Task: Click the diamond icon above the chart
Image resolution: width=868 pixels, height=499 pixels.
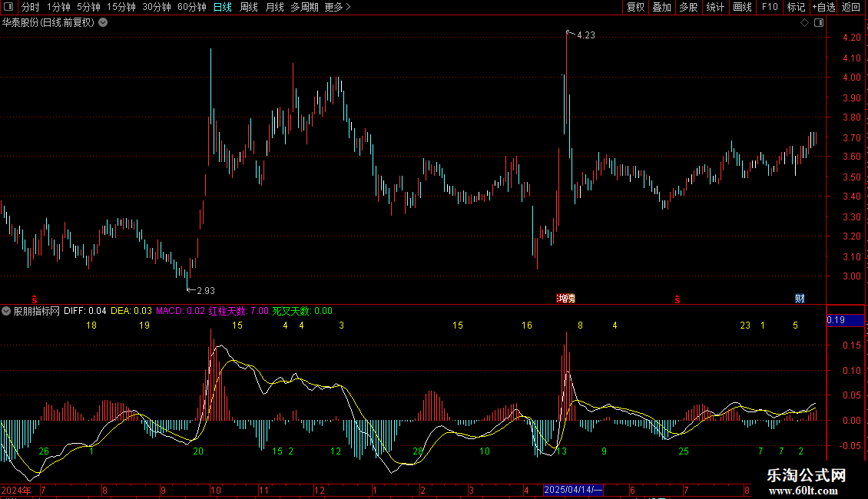Action: click(805, 23)
